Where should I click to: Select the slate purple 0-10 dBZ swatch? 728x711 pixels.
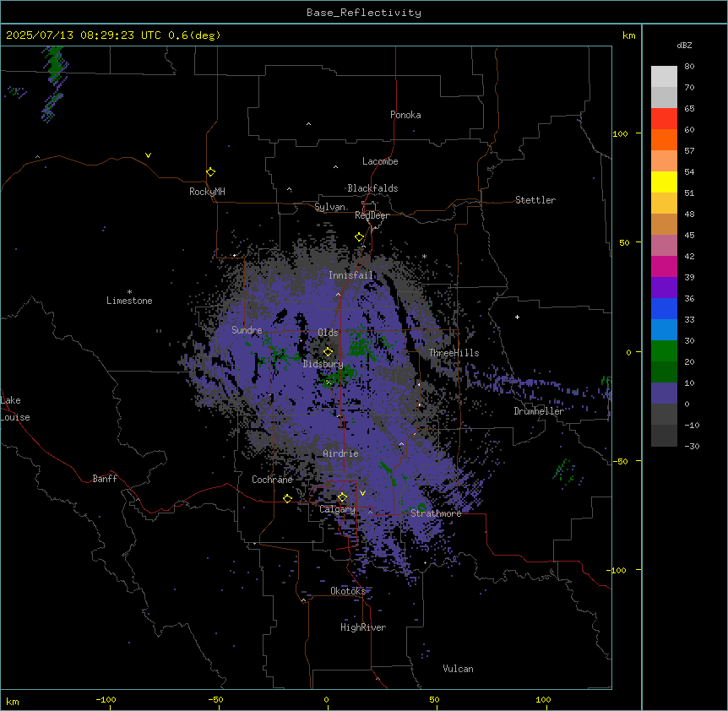click(x=664, y=393)
